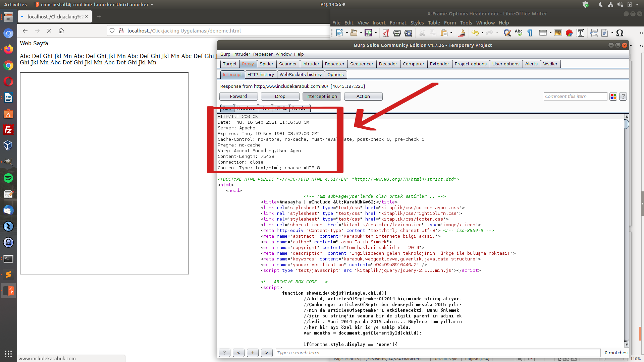Show applications grid in dock
The image size is (644, 362).
[x=8, y=354]
